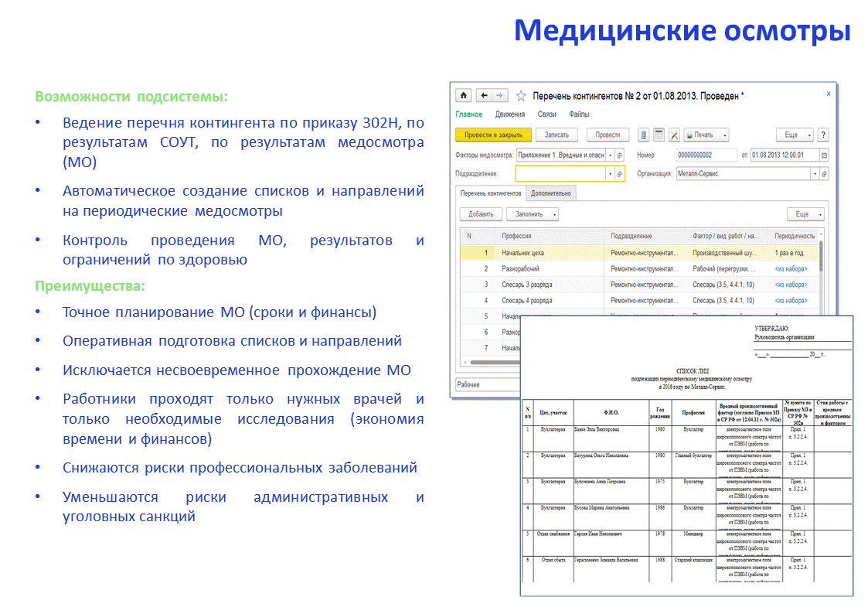Click the open icon beside the Организация field

(x=824, y=174)
